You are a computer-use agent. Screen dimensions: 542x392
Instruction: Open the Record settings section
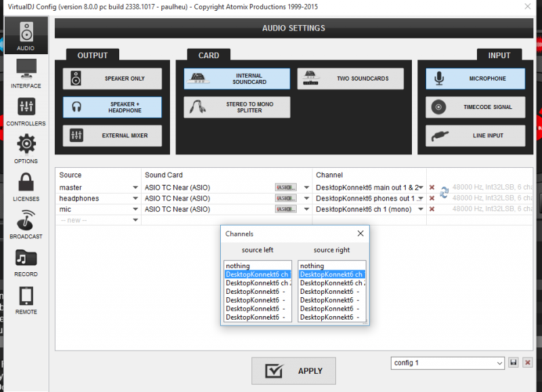click(x=26, y=262)
